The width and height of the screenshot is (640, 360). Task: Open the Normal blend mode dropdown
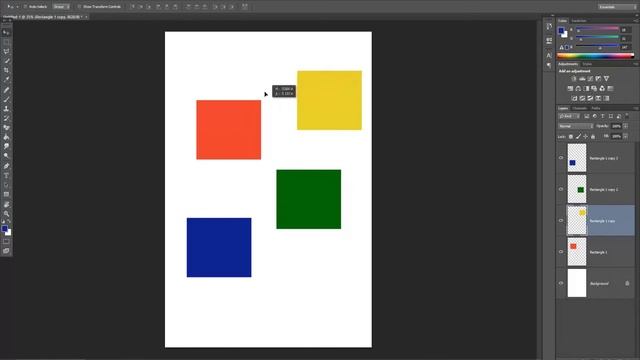click(x=576, y=126)
